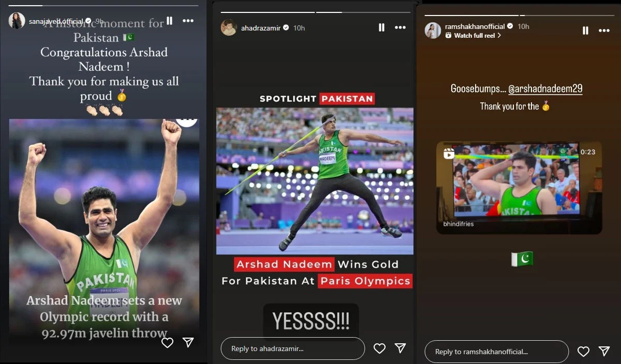Viewport: 621px width, 364px height.
Task: Open ramshakhanofficial username profile
Action: [x=475, y=26]
